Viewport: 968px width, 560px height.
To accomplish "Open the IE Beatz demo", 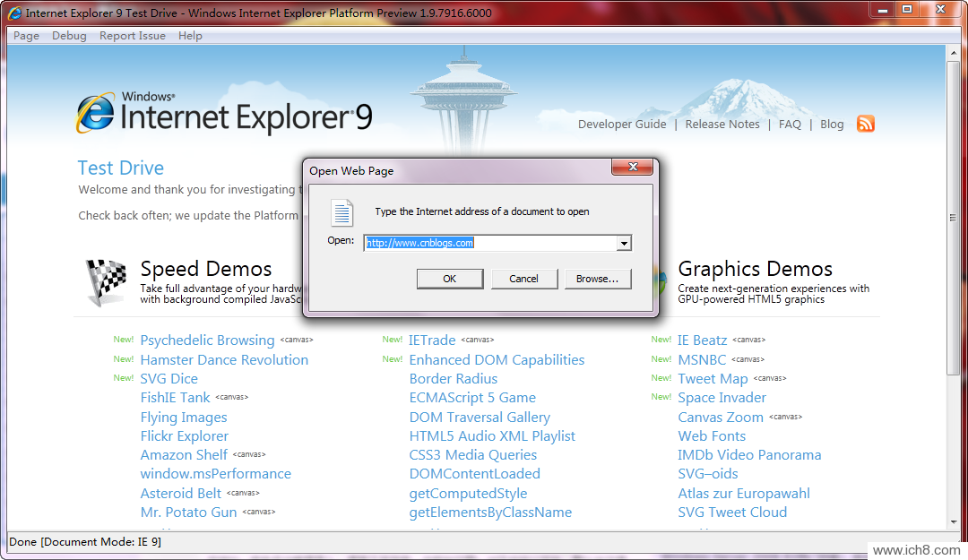I will click(702, 340).
